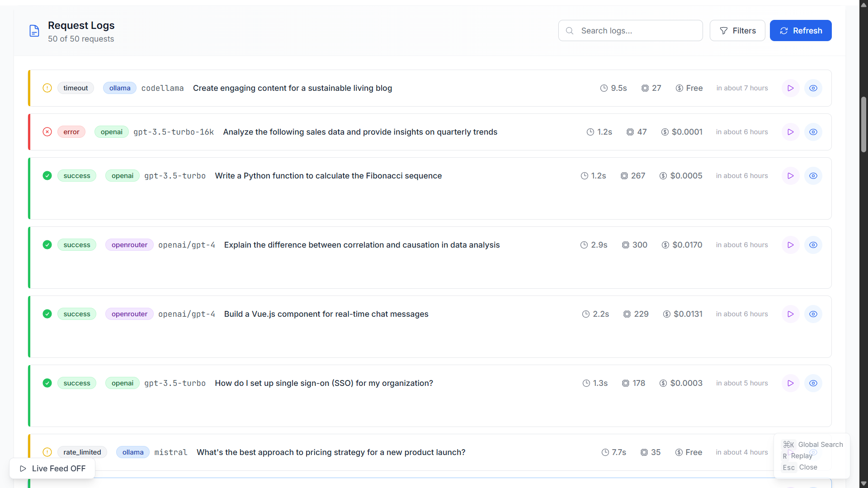Click the green success icon on Fibonacci row
The width and height of the screenshot is (868, 488).
pos(47,176)
